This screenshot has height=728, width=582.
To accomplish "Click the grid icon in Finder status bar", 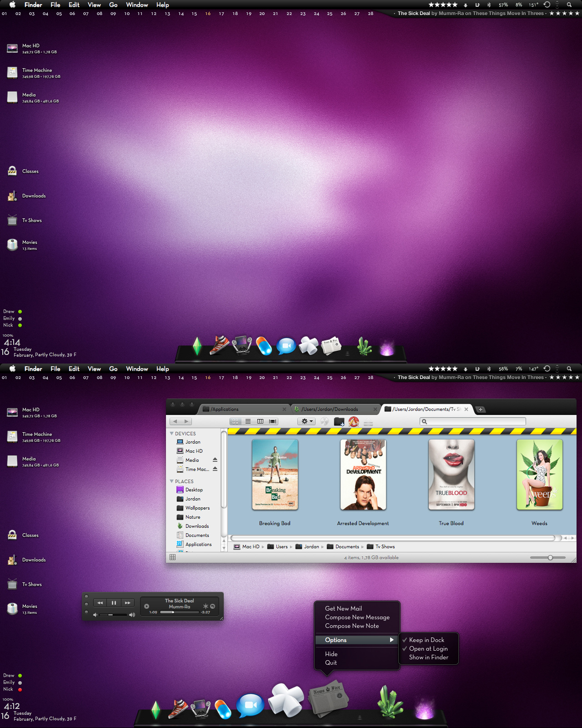I will point(172,557).
